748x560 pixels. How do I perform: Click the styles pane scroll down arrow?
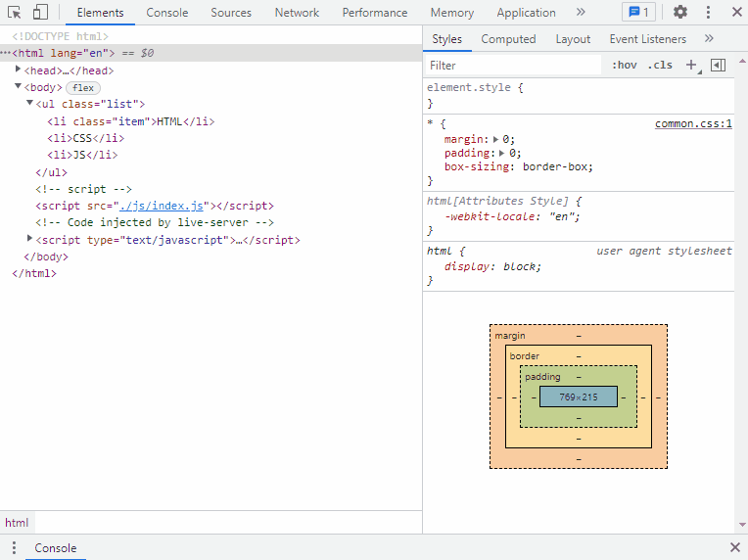[742, 525]
